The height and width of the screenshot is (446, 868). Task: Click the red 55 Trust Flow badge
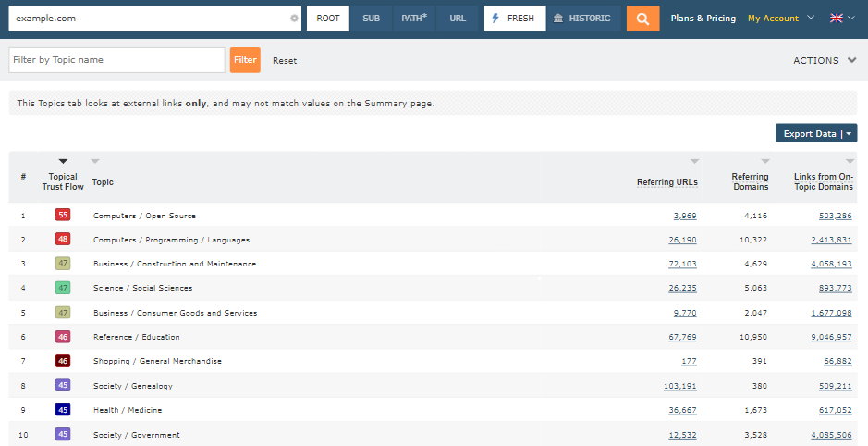[x=63, y=216]
